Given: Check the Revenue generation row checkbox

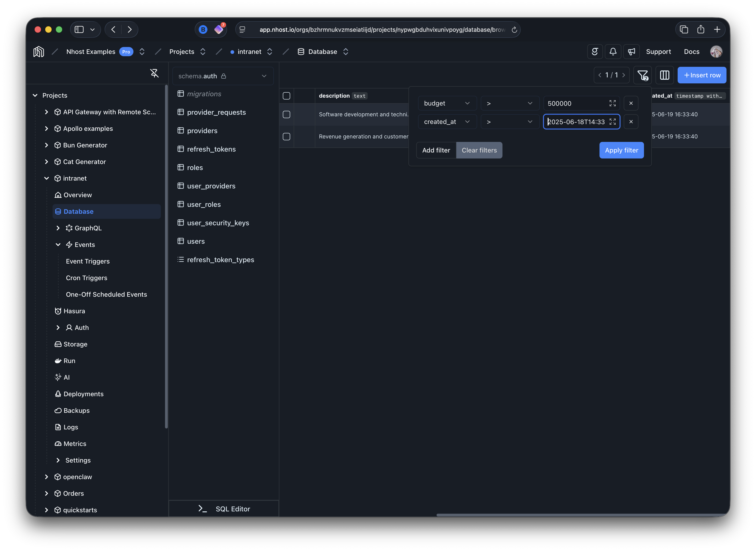Looking at the screenshot, I should 286,136.
